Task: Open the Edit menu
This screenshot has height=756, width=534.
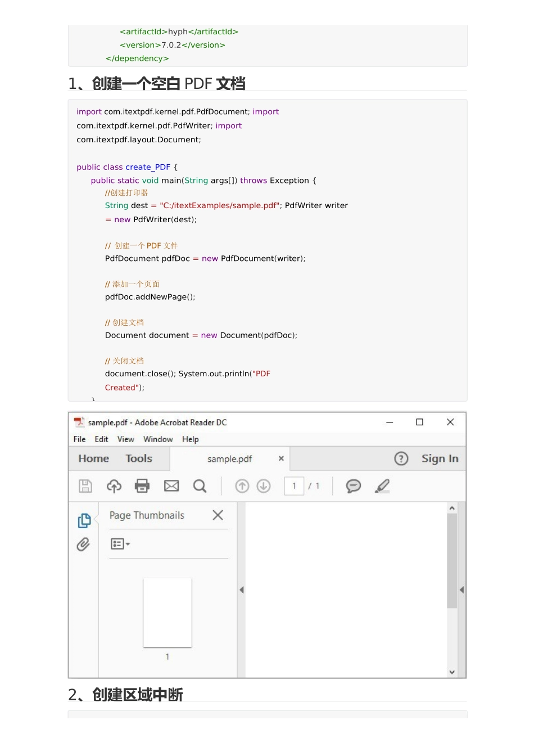Action: click(x=102, y=439)
